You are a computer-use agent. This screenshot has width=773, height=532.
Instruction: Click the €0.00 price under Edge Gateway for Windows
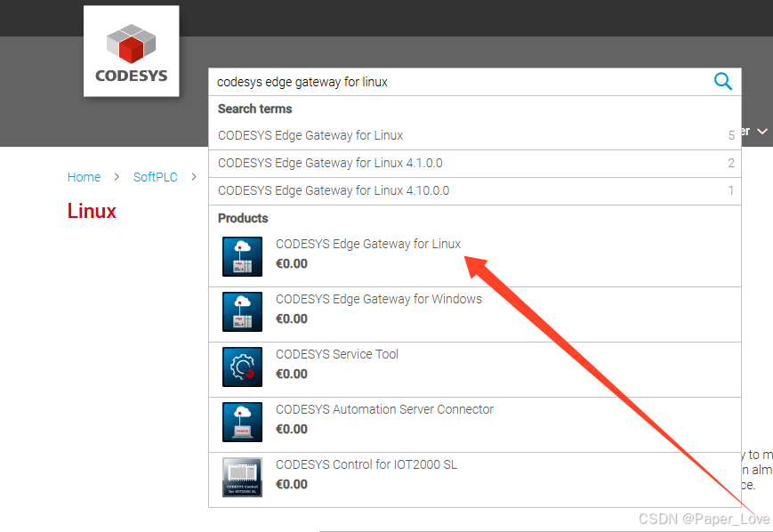coord(292,319)
